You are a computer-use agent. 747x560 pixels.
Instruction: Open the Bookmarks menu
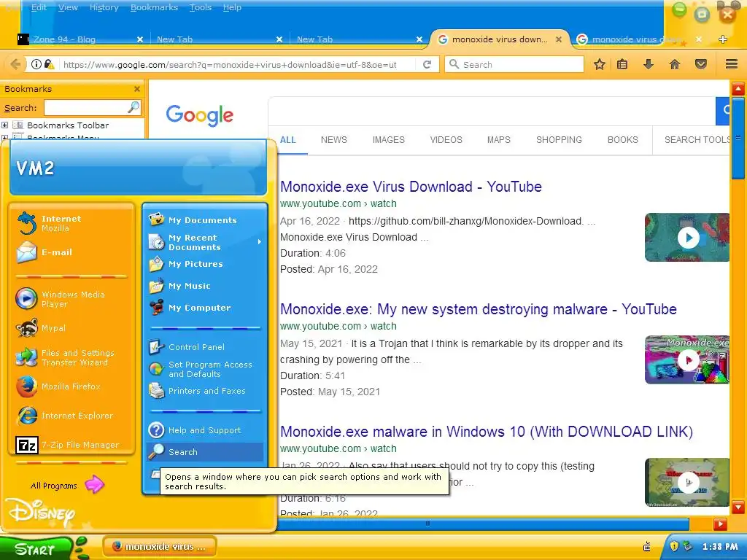coord(155,7)
